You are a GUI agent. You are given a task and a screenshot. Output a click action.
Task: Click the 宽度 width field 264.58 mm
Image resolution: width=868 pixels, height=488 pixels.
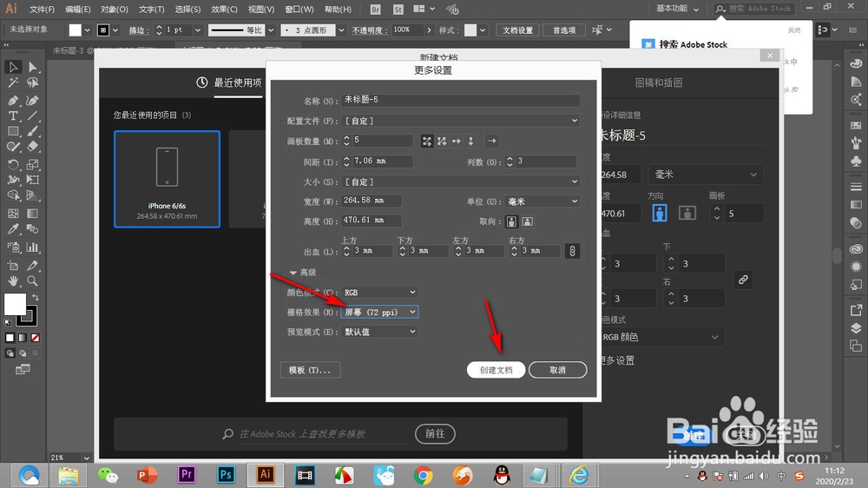371,201
